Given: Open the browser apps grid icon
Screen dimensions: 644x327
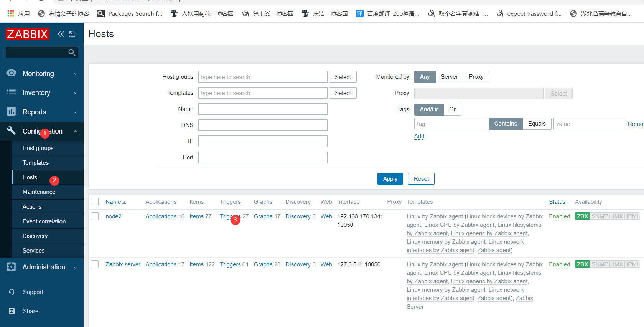Looking at the screenshot, I should coord(11,13).
